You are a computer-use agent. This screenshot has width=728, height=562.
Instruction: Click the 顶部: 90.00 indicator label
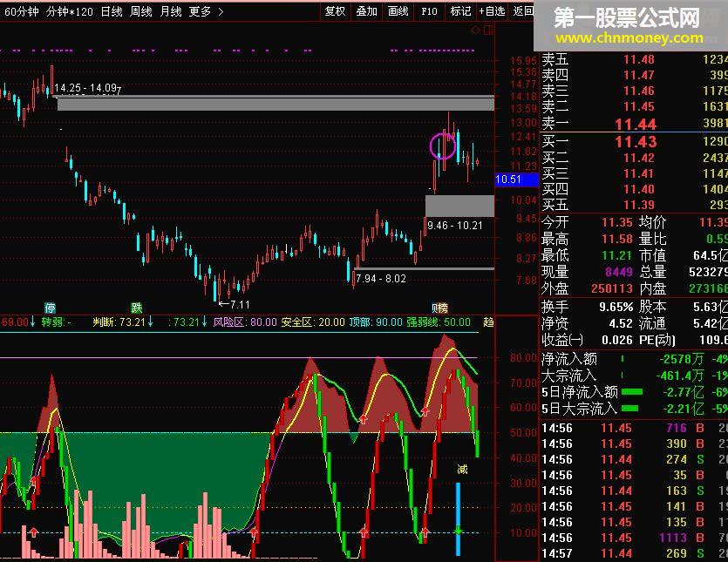pyautogui.click(x=376, y=322)
